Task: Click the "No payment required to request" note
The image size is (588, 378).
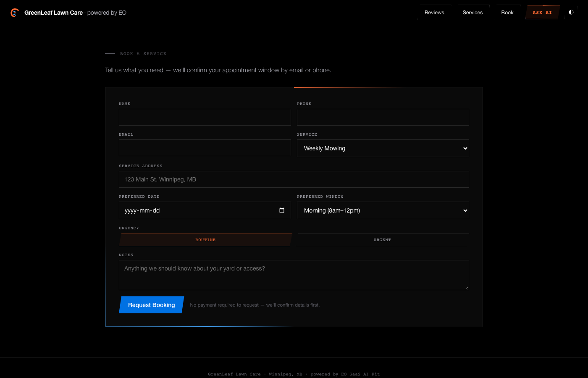Action: pos(255,305)
